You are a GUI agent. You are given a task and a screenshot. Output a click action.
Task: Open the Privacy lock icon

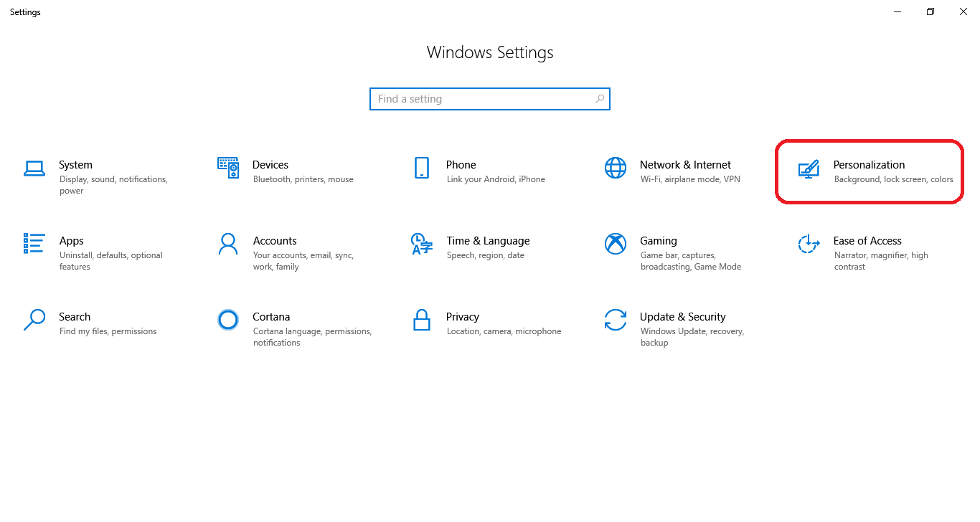tap(422, 320)
